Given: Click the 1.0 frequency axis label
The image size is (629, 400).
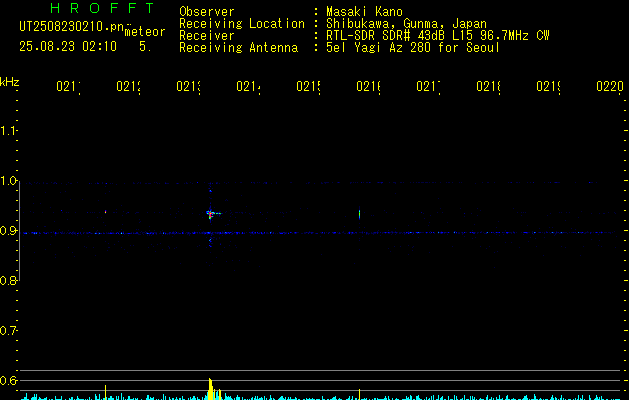Looking at the screenshot, I should click(x=8, y=181).
